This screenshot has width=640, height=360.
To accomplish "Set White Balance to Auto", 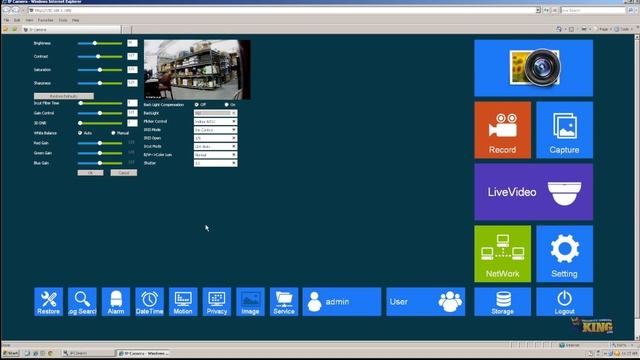I will coord(80,133).
